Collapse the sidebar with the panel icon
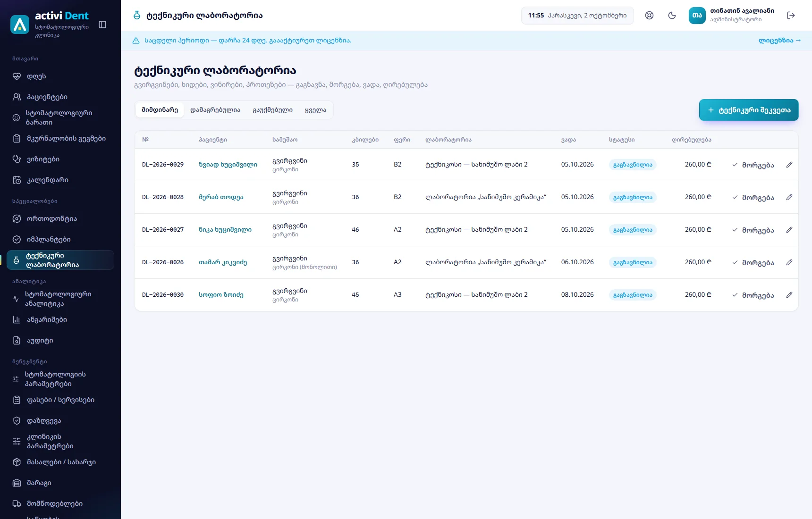Screen dimensions: 812x519 pos(102,25)
